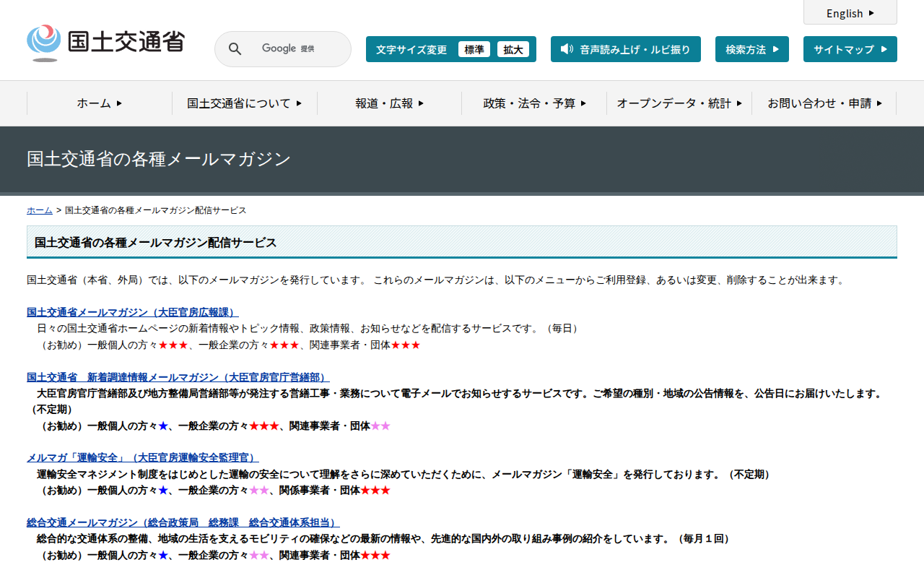
Task: Click the MLIT ministry logo
Action: (105, 43)
